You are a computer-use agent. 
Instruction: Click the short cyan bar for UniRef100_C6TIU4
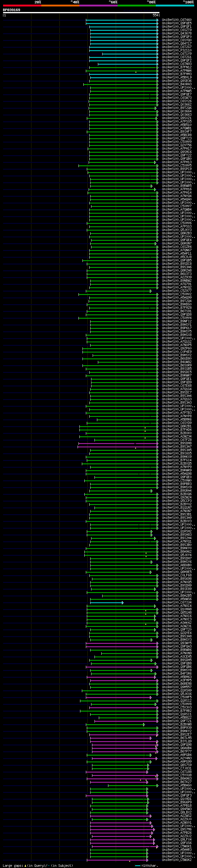pos(107,603)
